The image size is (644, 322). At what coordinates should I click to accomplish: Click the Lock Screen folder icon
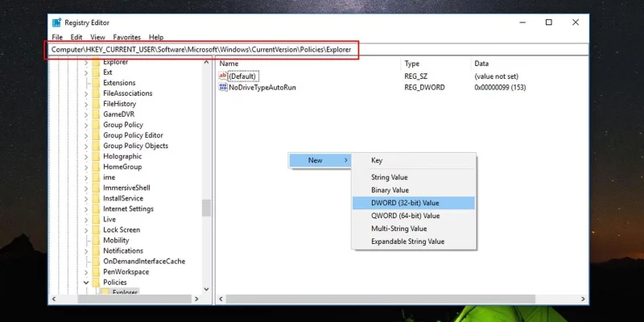click(x=96, y=229)
